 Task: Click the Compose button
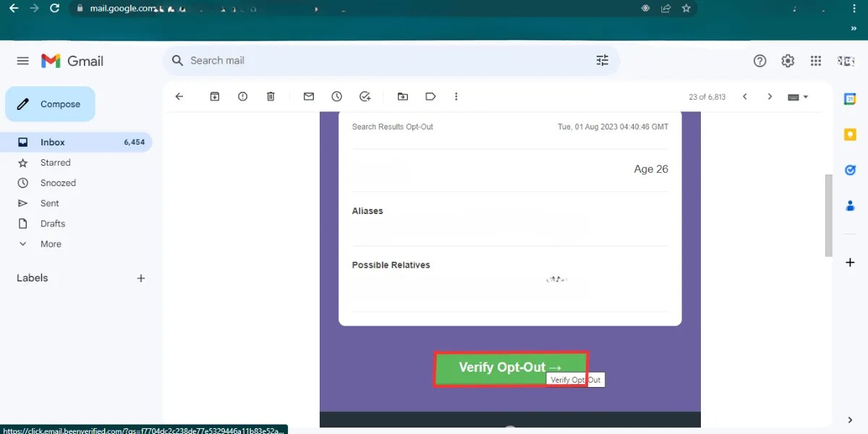pos(50,104)
